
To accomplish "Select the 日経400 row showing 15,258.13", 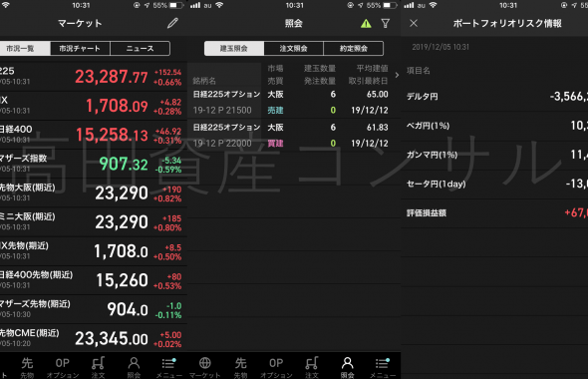I will point(94,135).
